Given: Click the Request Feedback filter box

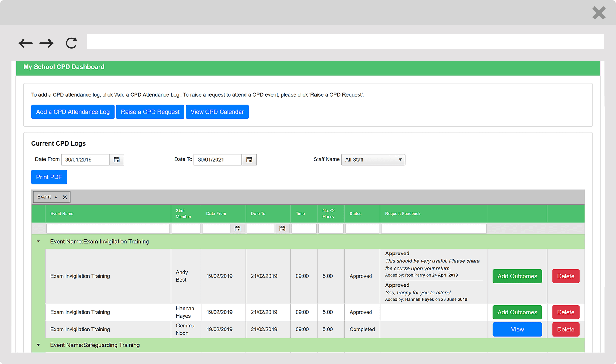Looking at the screenshot, I should click(434, 229).
